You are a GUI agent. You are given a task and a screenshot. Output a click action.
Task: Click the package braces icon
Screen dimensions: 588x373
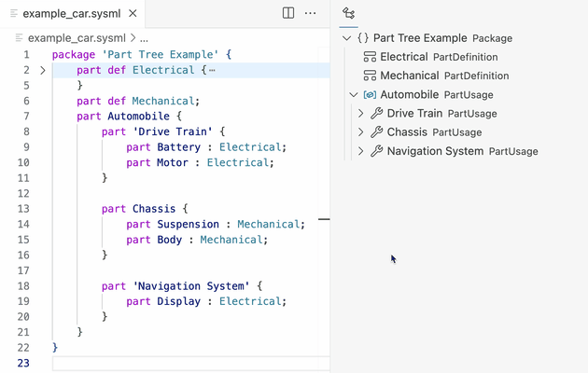[363, 38]
